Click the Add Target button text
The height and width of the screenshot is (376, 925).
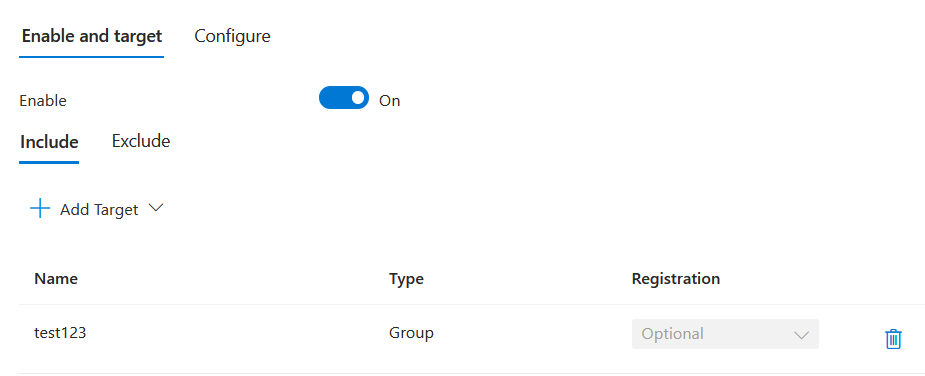tap(99, 210)
